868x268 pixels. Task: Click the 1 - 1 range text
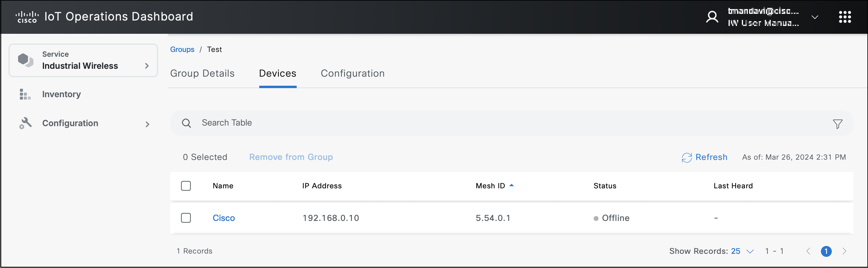click(x=774, y=251)
